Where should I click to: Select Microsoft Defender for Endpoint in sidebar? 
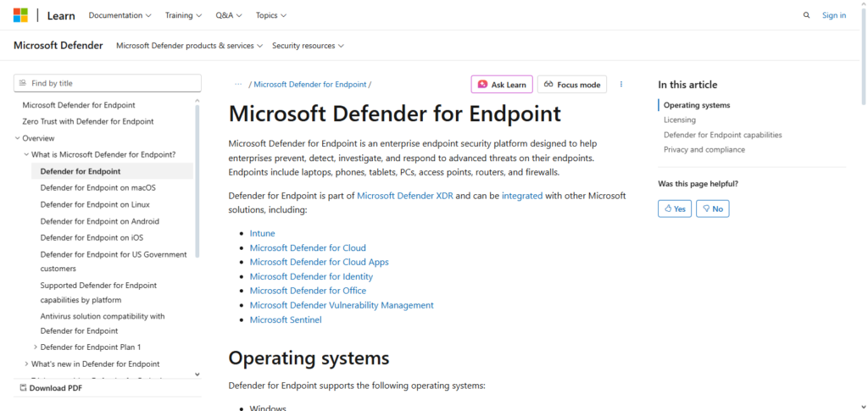pos(79,105)
